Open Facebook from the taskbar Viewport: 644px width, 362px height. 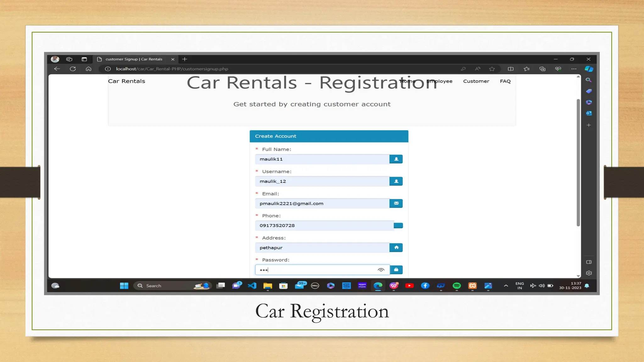[x=425, y=286]
